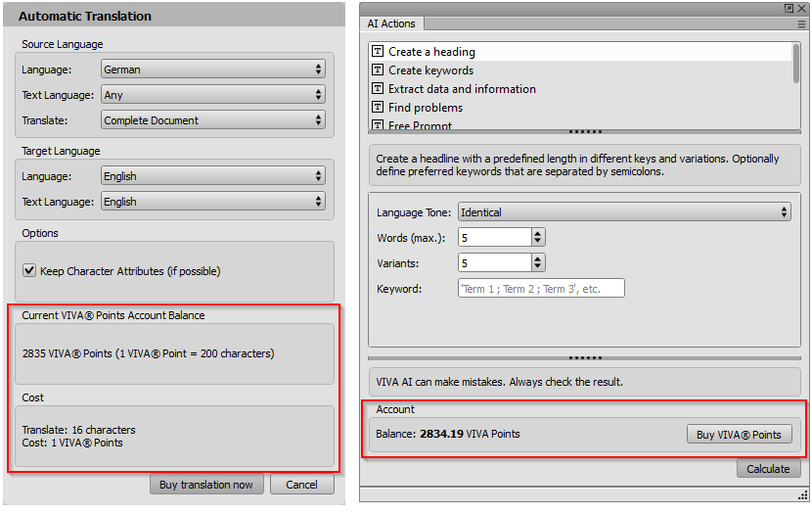Click the icon beside Extract data and information
The height and width of the screenshot is (514, 812).
378,89
